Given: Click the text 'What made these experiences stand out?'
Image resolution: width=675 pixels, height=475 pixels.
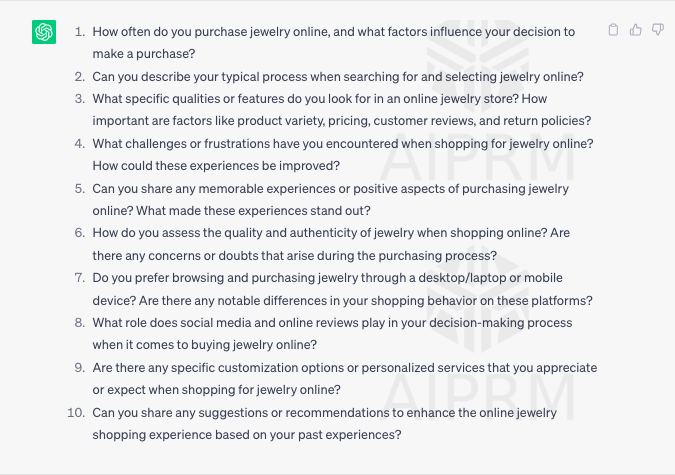Looking at the screenshot, I should (254, 211).
